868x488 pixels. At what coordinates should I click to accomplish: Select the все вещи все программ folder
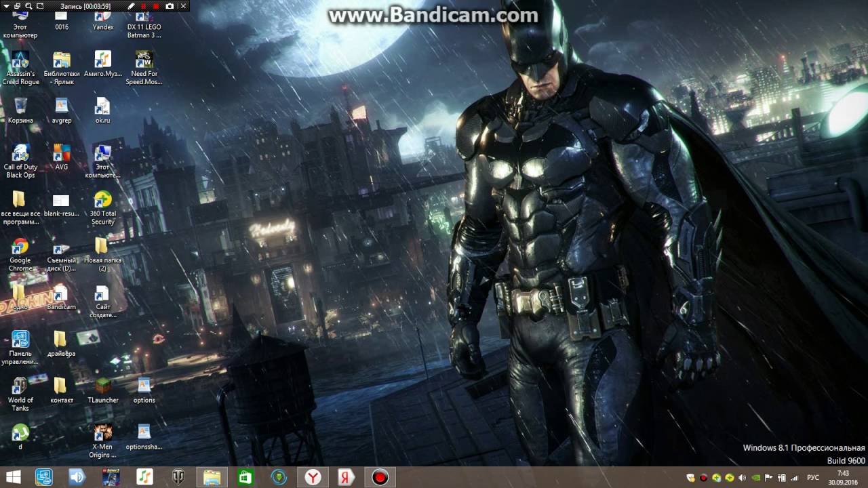[20, 207]
